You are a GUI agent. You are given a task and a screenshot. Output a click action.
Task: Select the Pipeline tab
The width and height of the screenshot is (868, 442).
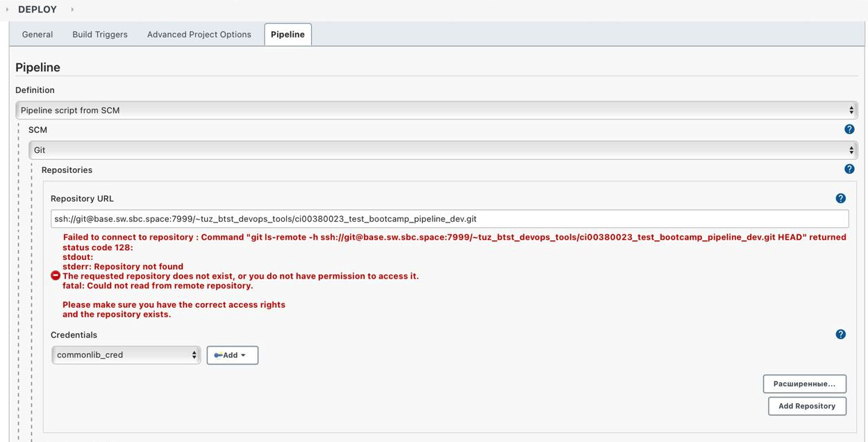click(x=287, y=35)
